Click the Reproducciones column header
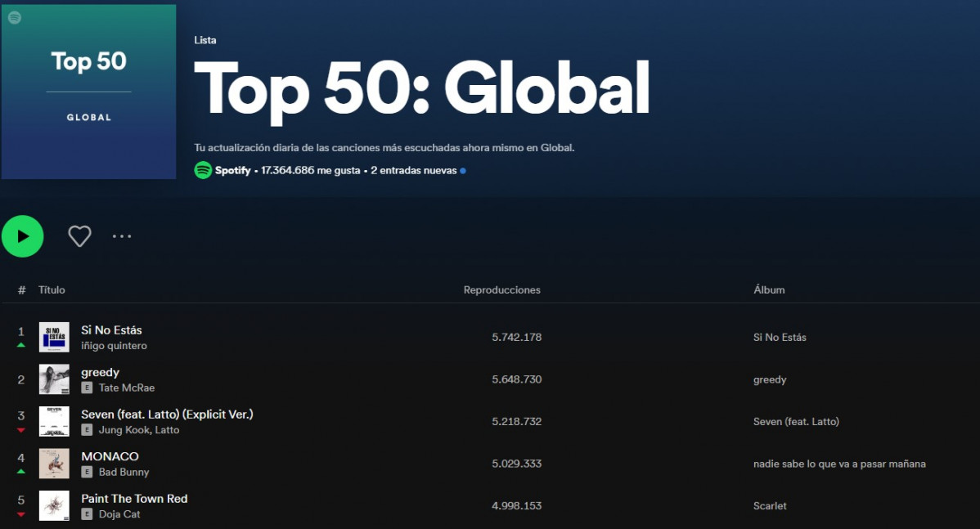The width and height of the screenshot is (980, 529). coord(502,289)
